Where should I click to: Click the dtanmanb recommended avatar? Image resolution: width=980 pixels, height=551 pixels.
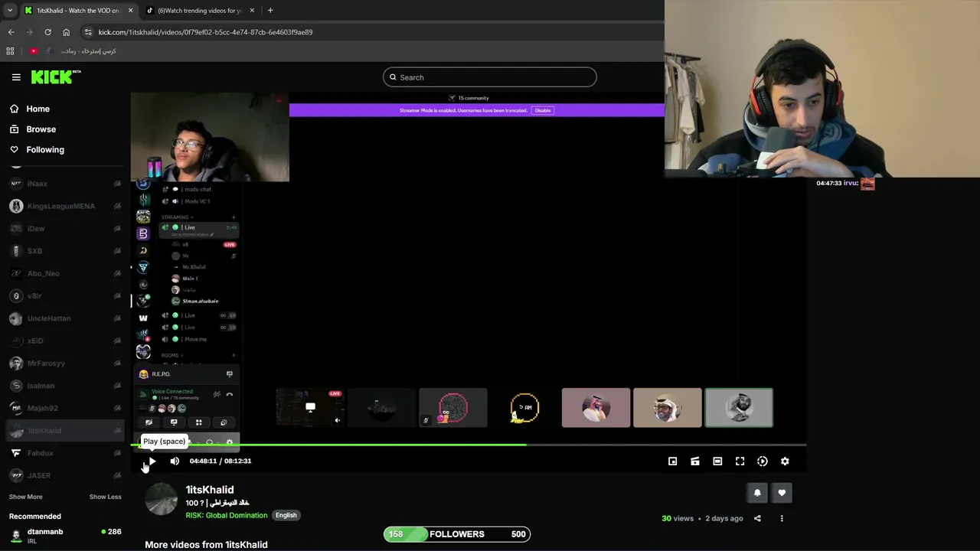click(16, 536)
